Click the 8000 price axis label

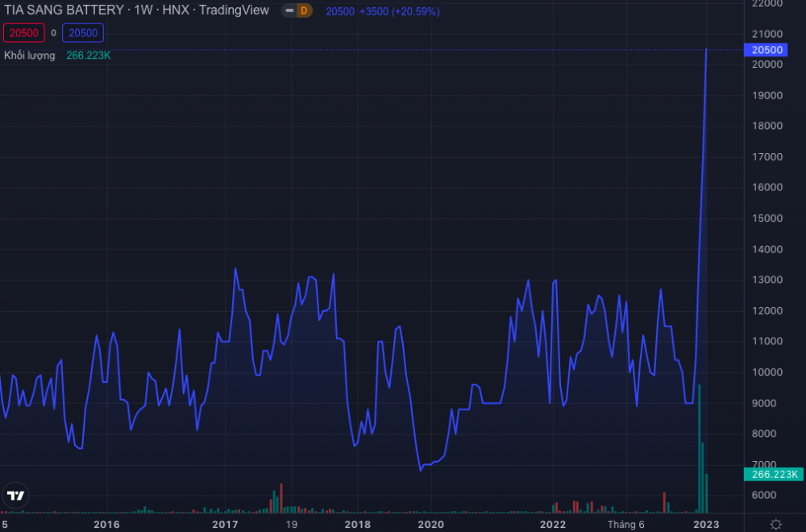[x=764, y=434]
